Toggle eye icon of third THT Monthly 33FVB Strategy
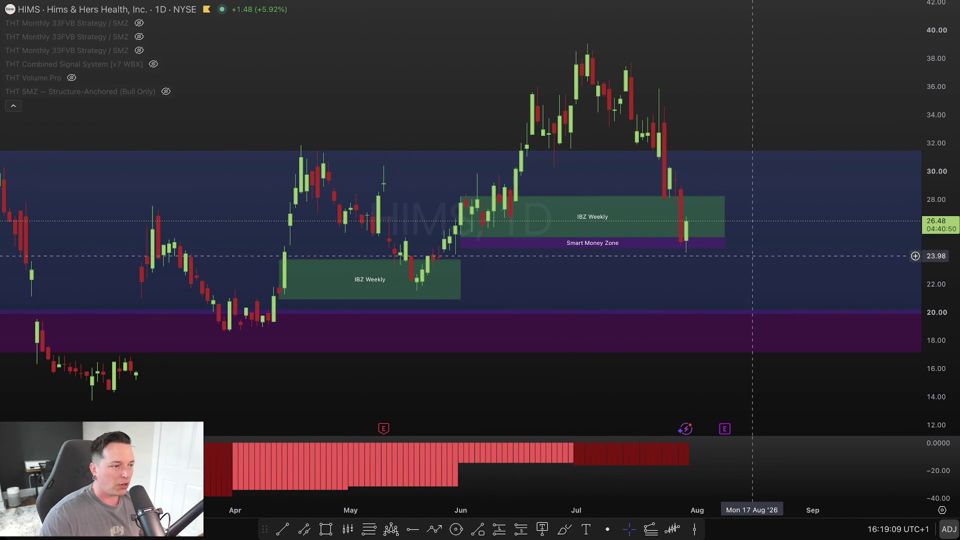960x540 pixels. 140,50
